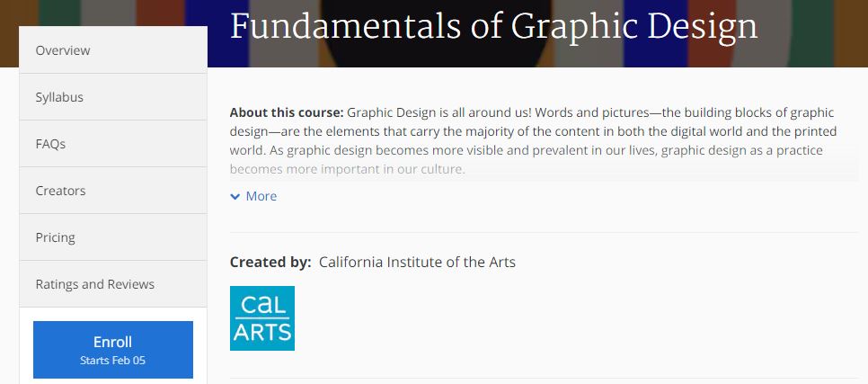Open the Overview sidebar tab
868x384 pixels.
click(x=113, y=49)
